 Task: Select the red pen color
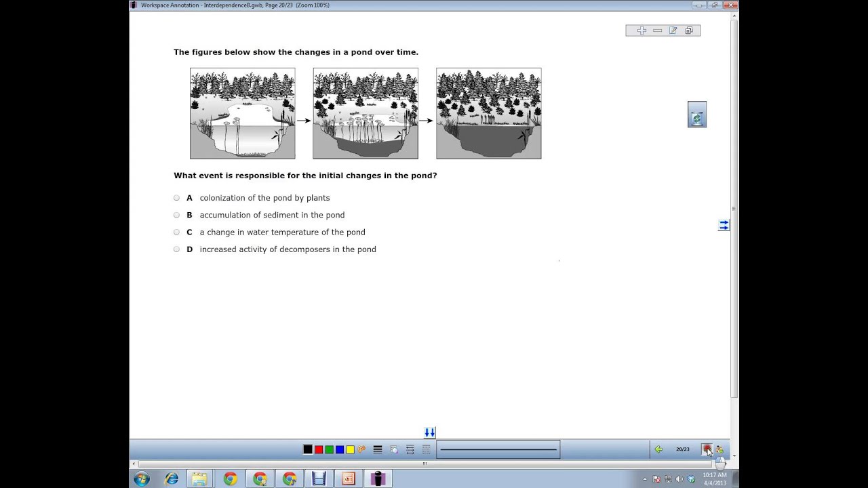click(x=319, y=449)
